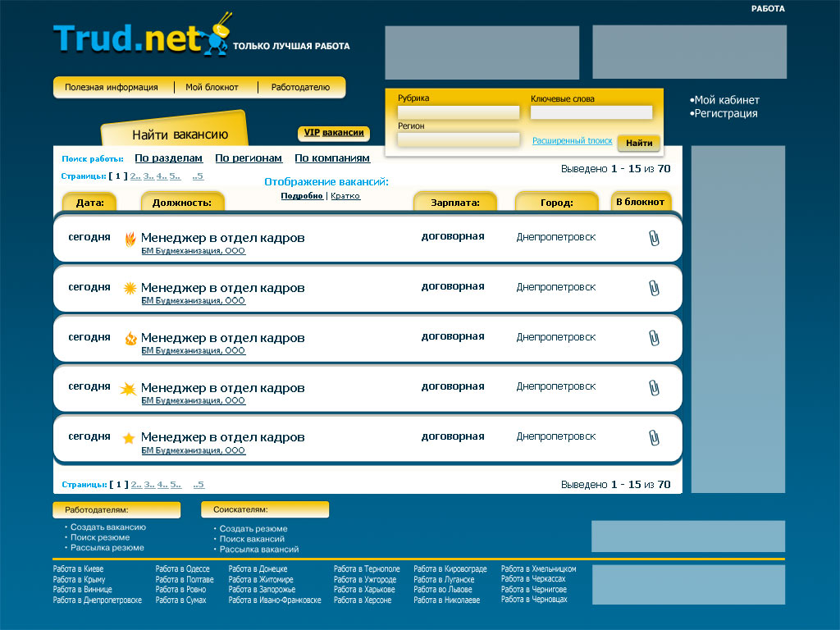Sort vacancies by Зарплата column header

click(x=454, y=203)
